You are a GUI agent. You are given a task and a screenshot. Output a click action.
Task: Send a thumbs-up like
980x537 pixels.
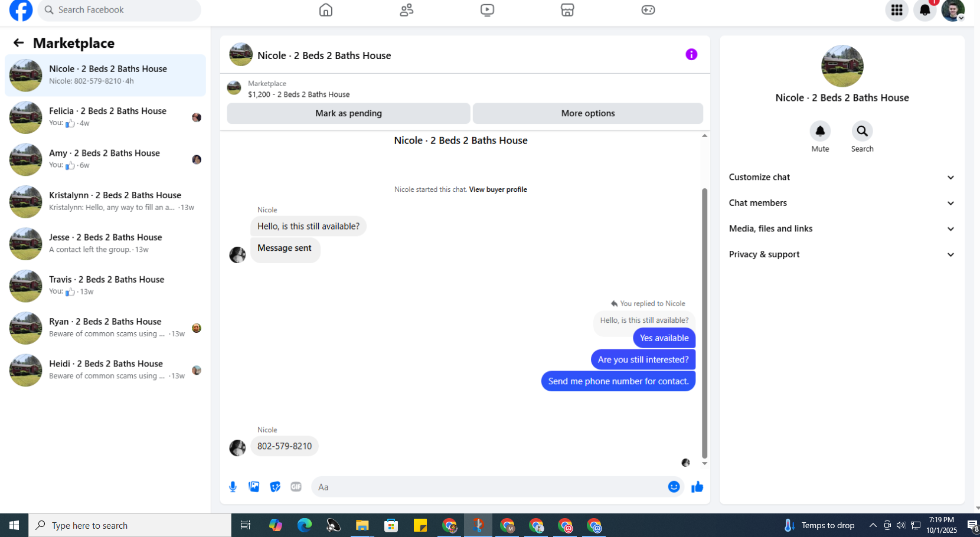(697, 487)
